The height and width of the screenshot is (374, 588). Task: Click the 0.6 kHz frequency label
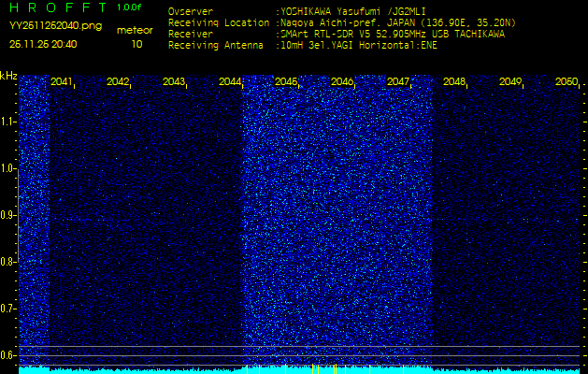(x=7, y=355)
